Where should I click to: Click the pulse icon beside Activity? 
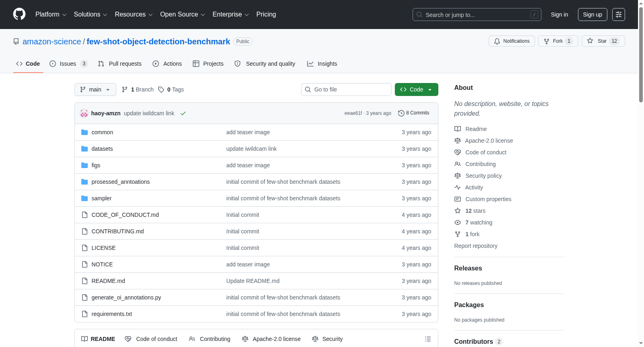click(x=458, y=187)
